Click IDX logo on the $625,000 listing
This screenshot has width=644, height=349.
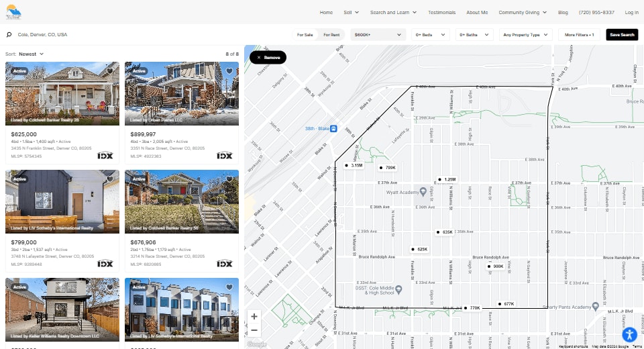tap(105, 156)
